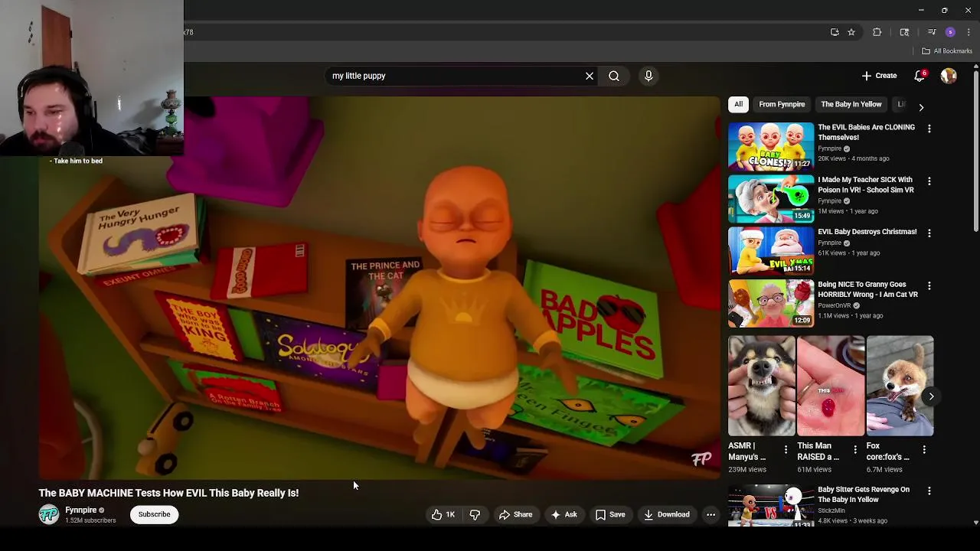The height and width of the screenshot is (551, 980).
Task: Click Stickz4Min channel name
Action: [x=831, y=510]
